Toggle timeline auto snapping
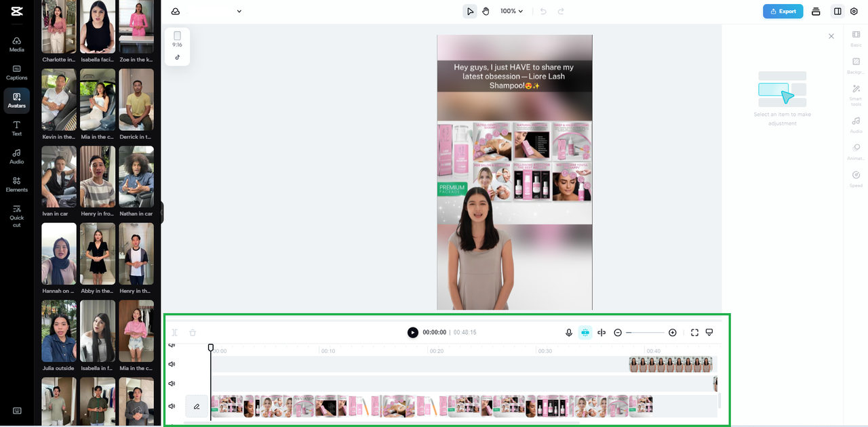The image size is (868, 427). [585, 332]
